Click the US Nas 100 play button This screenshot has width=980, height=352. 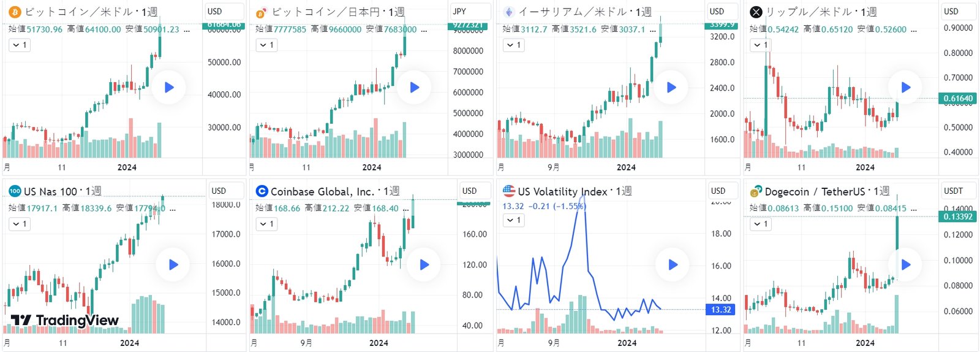(x=173, y=265)
